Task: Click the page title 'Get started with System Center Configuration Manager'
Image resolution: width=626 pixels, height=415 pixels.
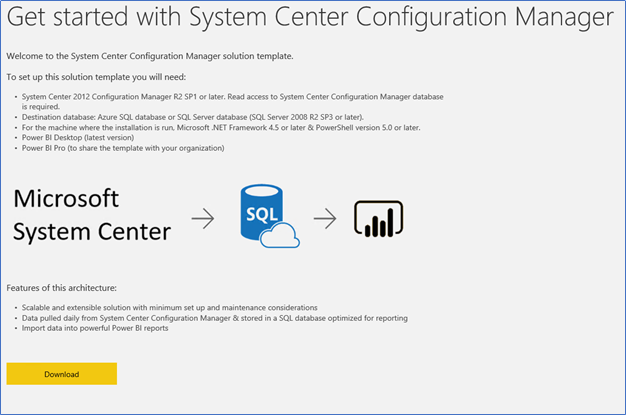Action: [310, 17]
